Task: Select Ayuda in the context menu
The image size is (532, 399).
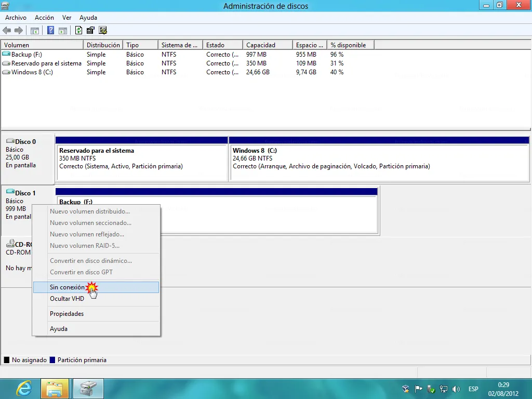Action: [96, 329]
